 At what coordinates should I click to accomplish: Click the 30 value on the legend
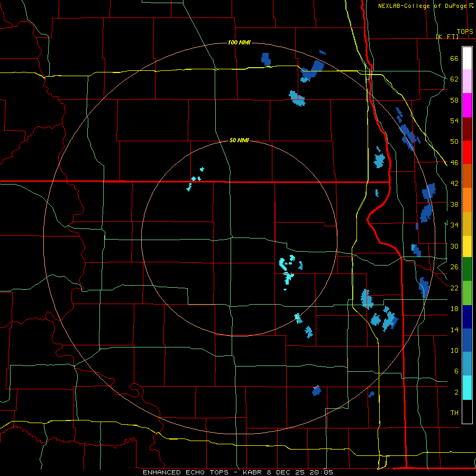(x=454, y=246)
